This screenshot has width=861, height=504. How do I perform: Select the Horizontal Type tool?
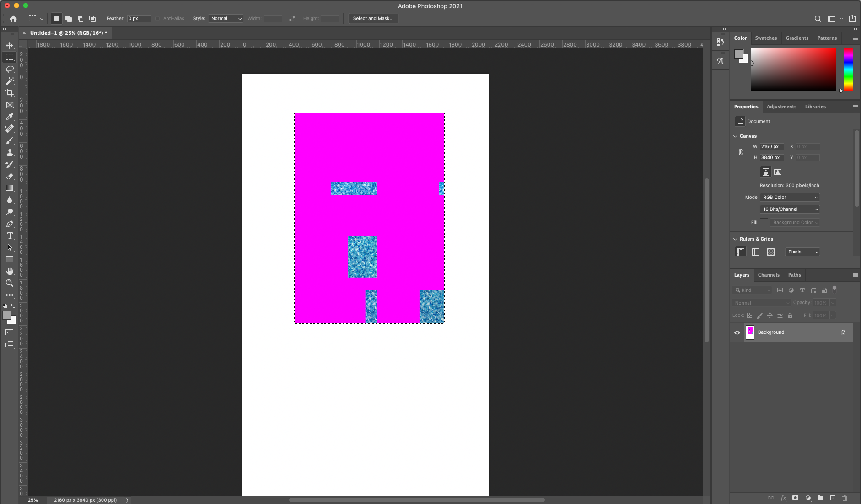click(x=10, y=236)
